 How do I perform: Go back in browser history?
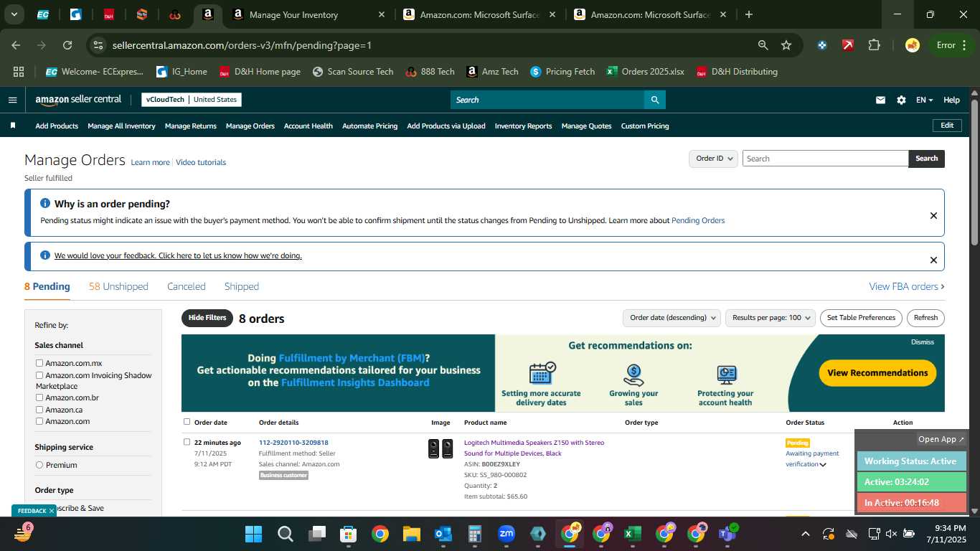click(16, 45)
